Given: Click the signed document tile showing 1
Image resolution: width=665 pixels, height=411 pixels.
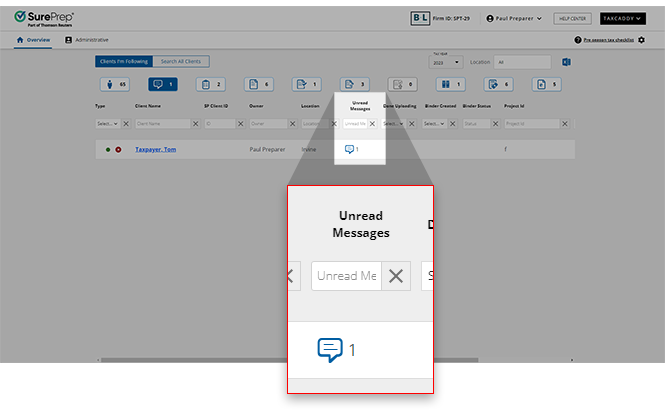Looking at the screenshot, I should coord(307,84).
